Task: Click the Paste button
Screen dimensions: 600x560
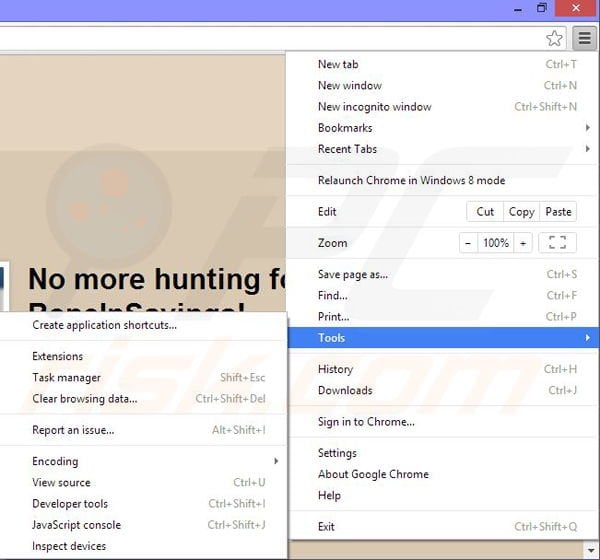Action: (x=558, y=212)
